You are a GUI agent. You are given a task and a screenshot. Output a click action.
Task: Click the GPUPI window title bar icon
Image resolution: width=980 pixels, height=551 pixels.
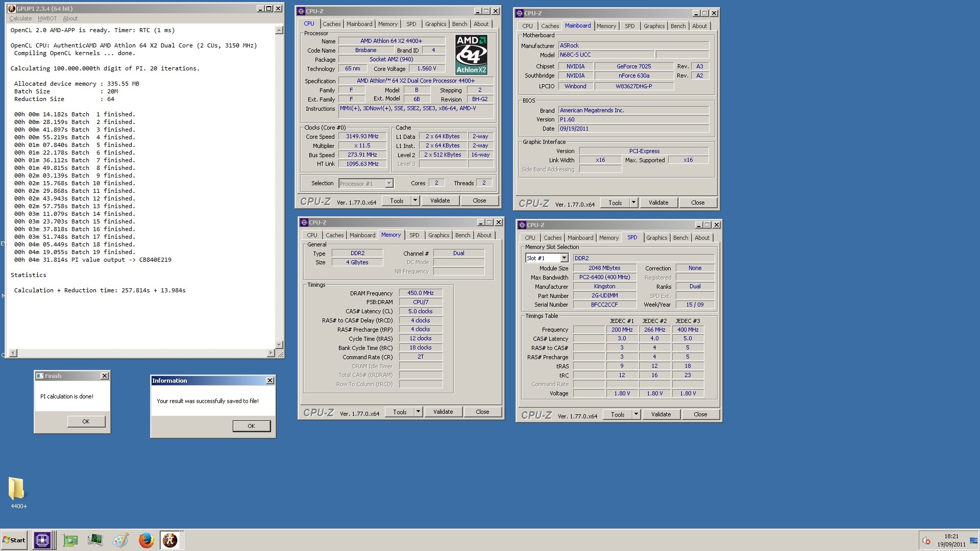(11, 9)
